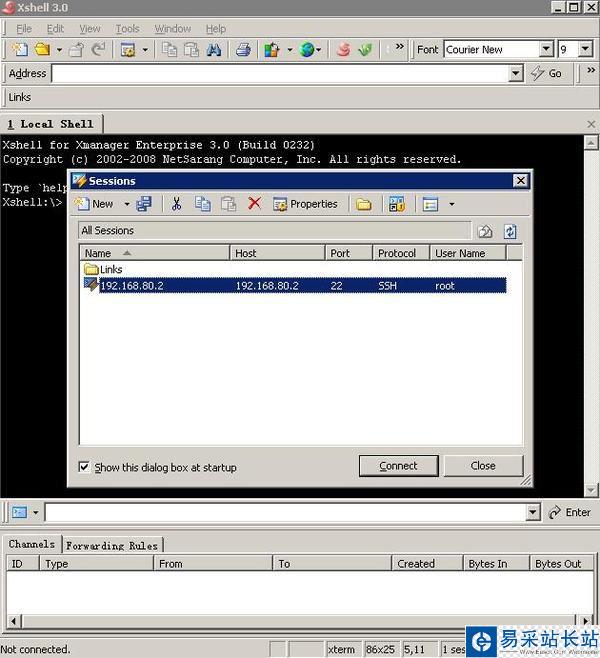Viewport: 600px width, 658px height.
Task: Open the Window menu
Action: [x=173, y=29]
